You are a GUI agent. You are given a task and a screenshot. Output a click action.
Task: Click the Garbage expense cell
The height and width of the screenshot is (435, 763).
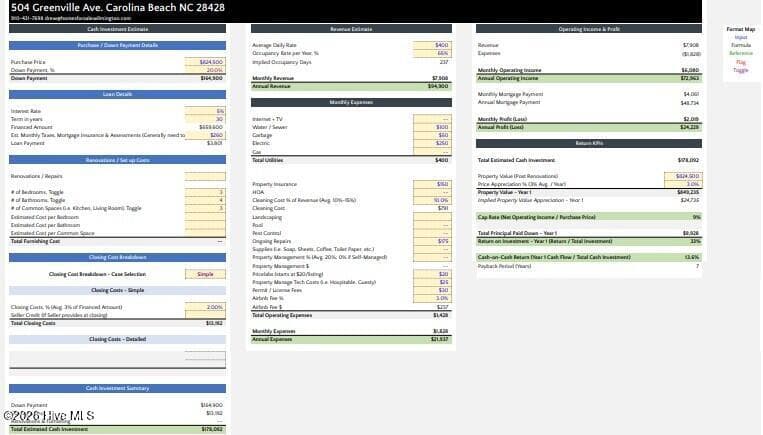432,135
